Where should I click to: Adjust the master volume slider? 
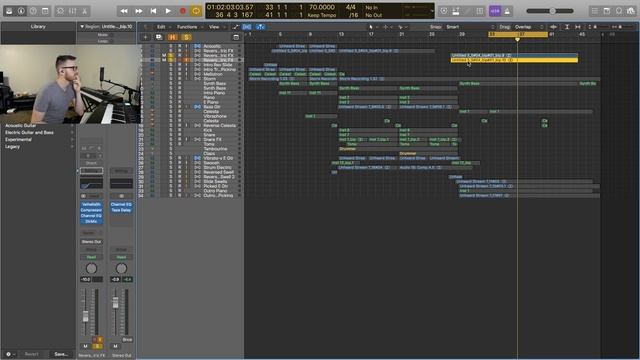click(550, 11)
